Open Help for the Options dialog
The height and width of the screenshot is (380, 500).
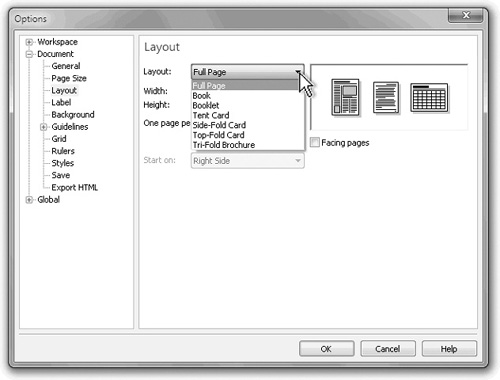coord(449,349)
